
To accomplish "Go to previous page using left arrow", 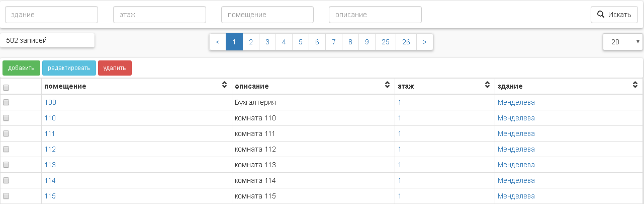I will [218, 42].
